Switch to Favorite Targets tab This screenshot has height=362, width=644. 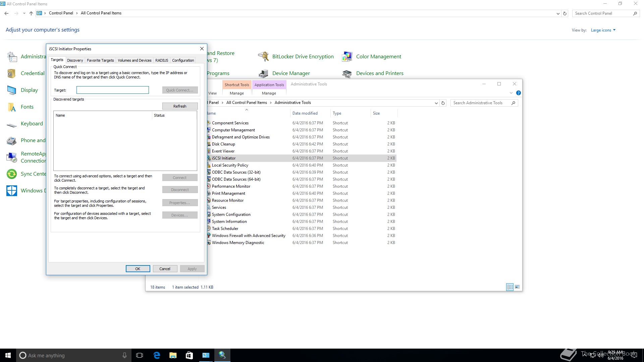pyautogui.click(x=100, y=60)
